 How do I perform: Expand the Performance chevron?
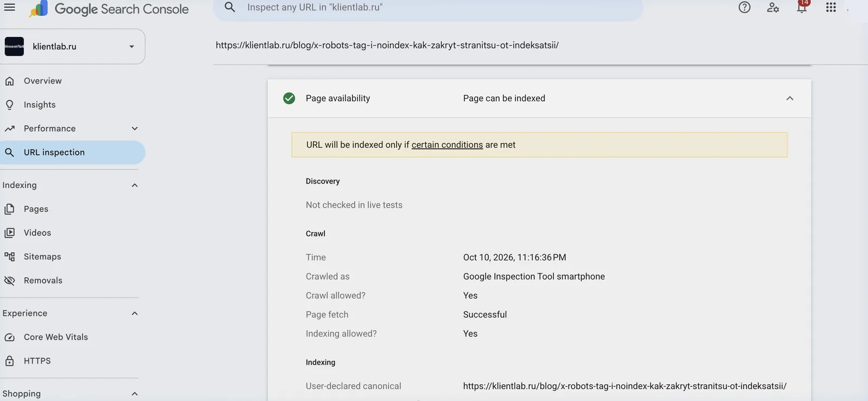coord(135,128)
